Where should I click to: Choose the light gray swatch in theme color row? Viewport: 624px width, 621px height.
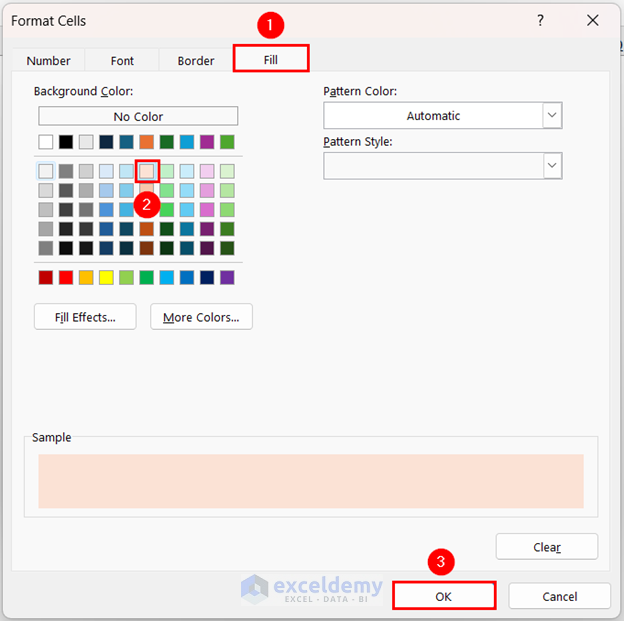click(86, 142)
